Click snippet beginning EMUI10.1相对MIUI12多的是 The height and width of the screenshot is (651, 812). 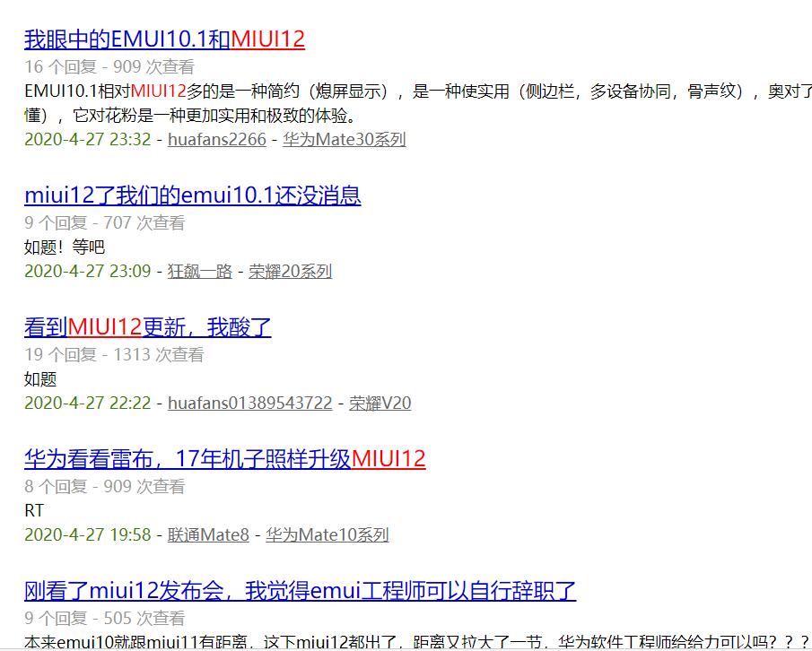pos(418,91)
